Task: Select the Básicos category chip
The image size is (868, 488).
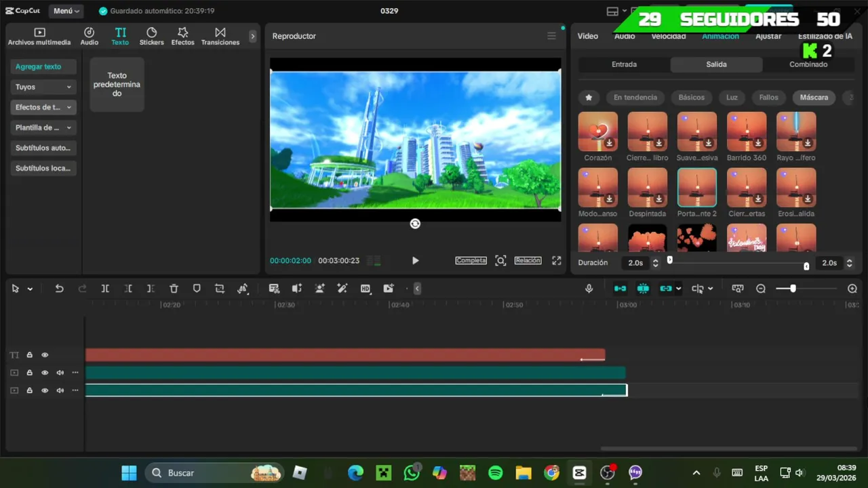Action: click(x=692, y=98)
